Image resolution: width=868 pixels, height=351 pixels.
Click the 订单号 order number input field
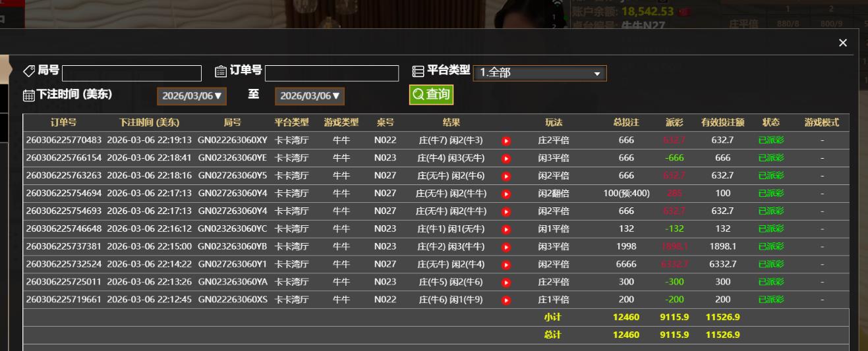pos(332,73)
